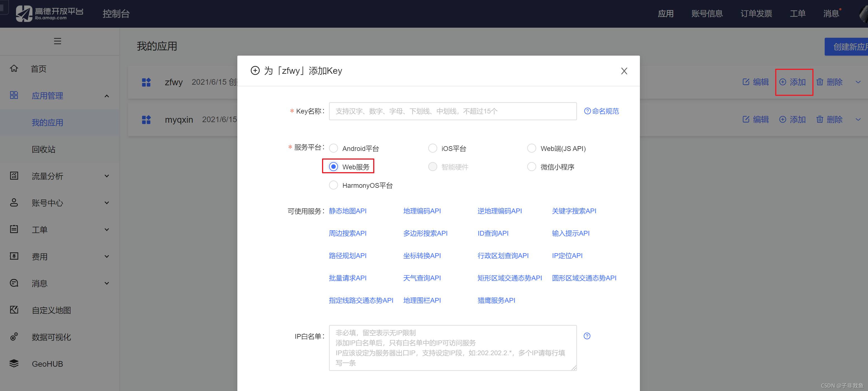Open 消息 in the top navigation
Viewport: 868px width, 391px height.
click(831, 13)
